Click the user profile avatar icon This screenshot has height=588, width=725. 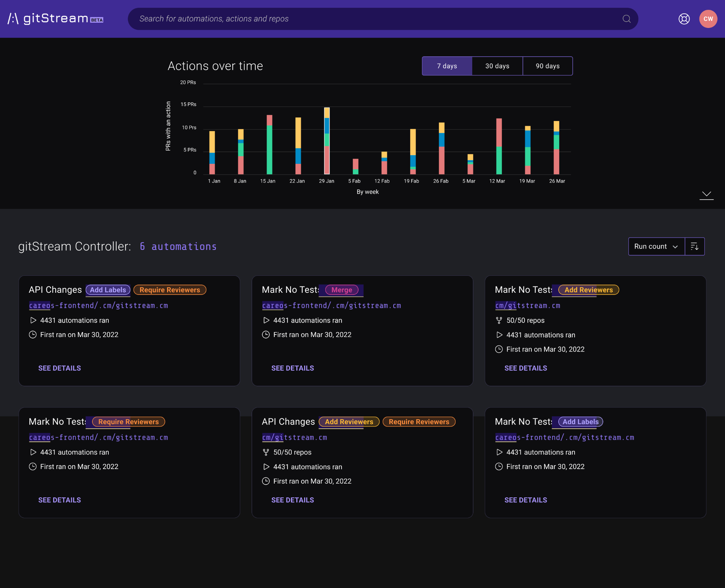(708, 19)
